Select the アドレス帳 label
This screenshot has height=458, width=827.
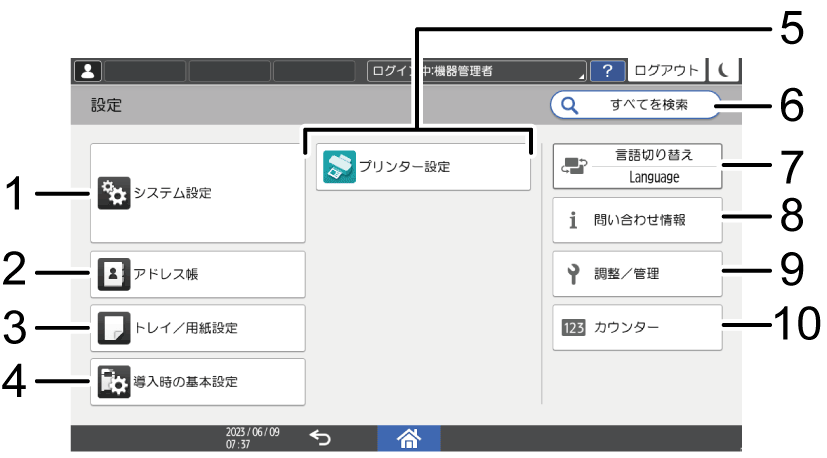point(166,274)
